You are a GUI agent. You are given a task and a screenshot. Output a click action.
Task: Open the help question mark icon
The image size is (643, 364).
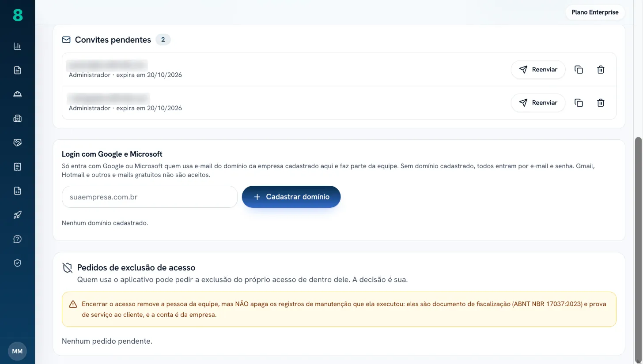[x=17, y=239]
